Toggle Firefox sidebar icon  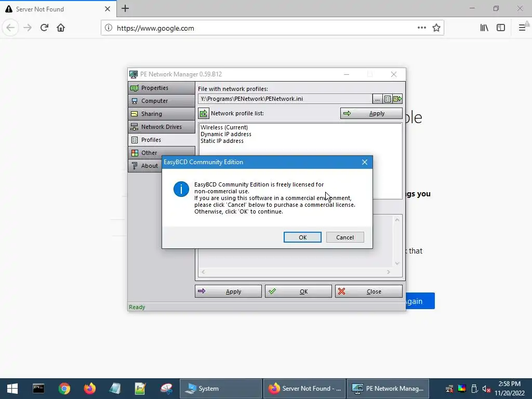coord(501,28)
